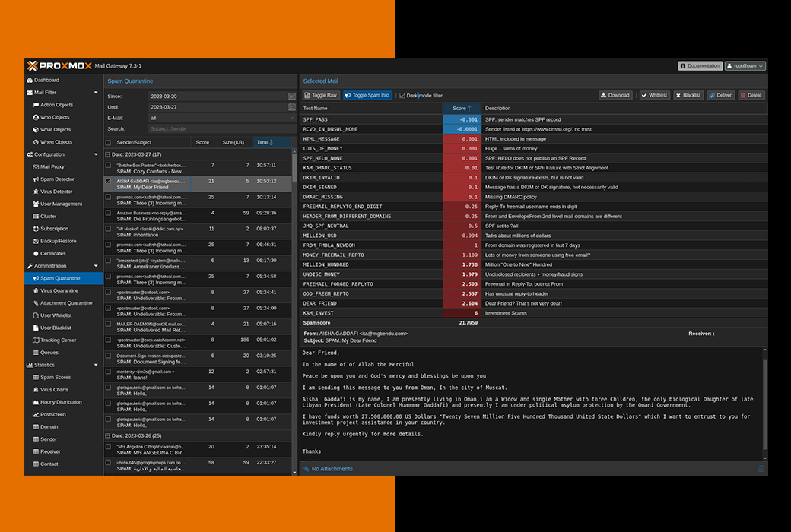Screen dimensions: 791x532
Task: Check the Amazon Business mail checkbox
Action: (x=108, y=213)
